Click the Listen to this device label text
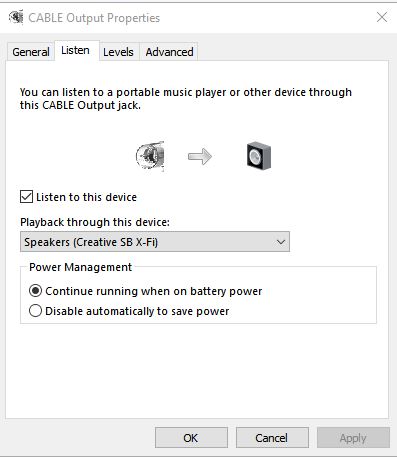This screenshot has width=397, height=457. click(x=87, y=197)
